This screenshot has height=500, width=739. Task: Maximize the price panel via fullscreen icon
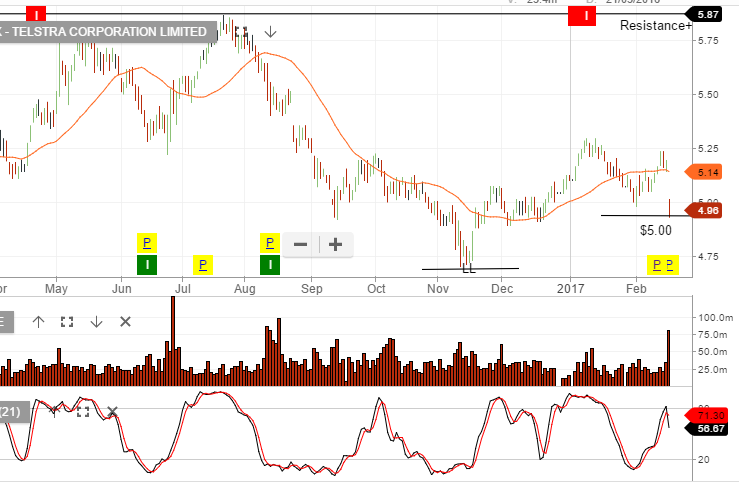pos(241,32)
